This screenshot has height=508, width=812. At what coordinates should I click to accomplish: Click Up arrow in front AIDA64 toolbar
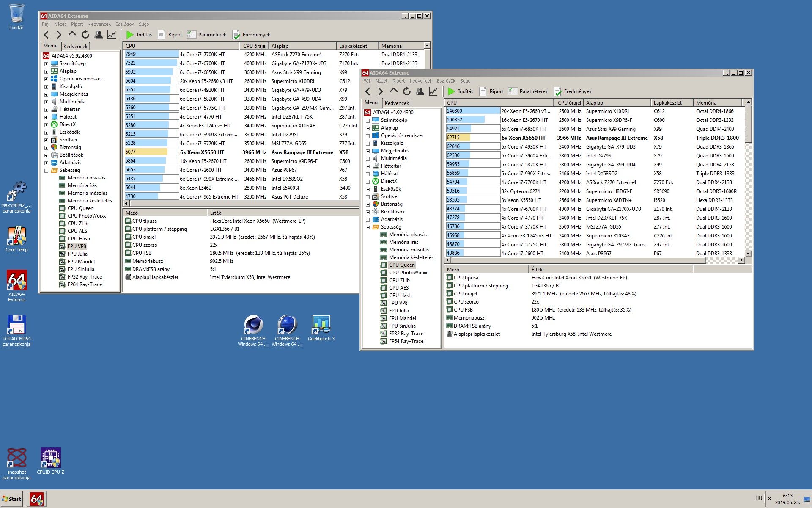(x=393, y=91)
